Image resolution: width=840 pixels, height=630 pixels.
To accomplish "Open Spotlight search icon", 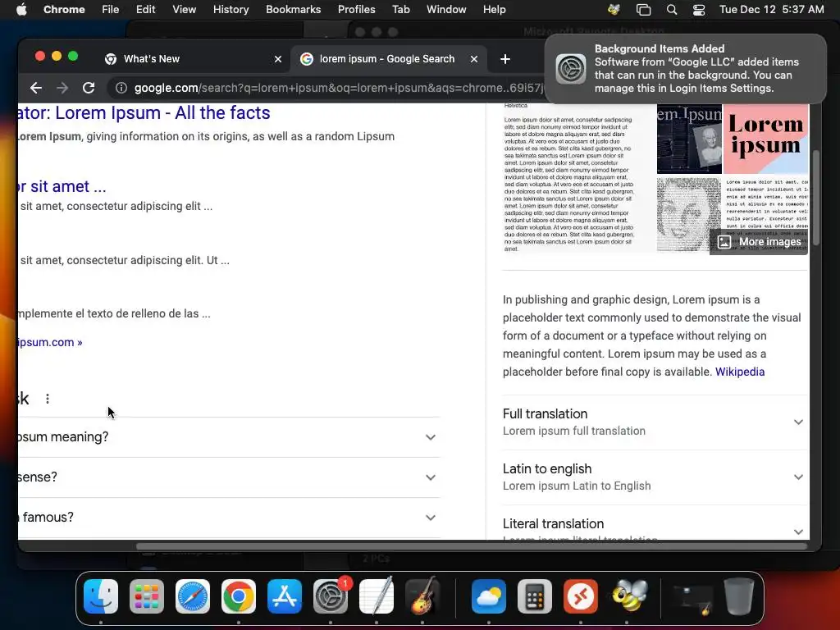I will (672, 10).
